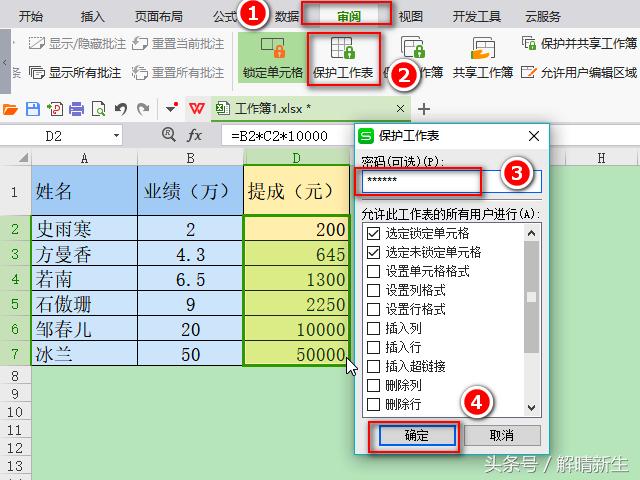Click the Print Preview icon
Image resolution: width=640 pixels, height=480 pixels.
coord(98,109)
